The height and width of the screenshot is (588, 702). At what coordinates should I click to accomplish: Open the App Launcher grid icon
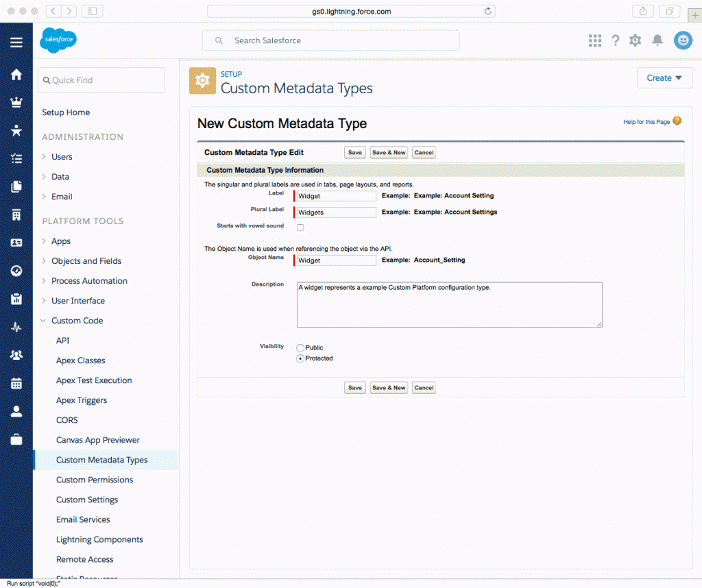594,40
